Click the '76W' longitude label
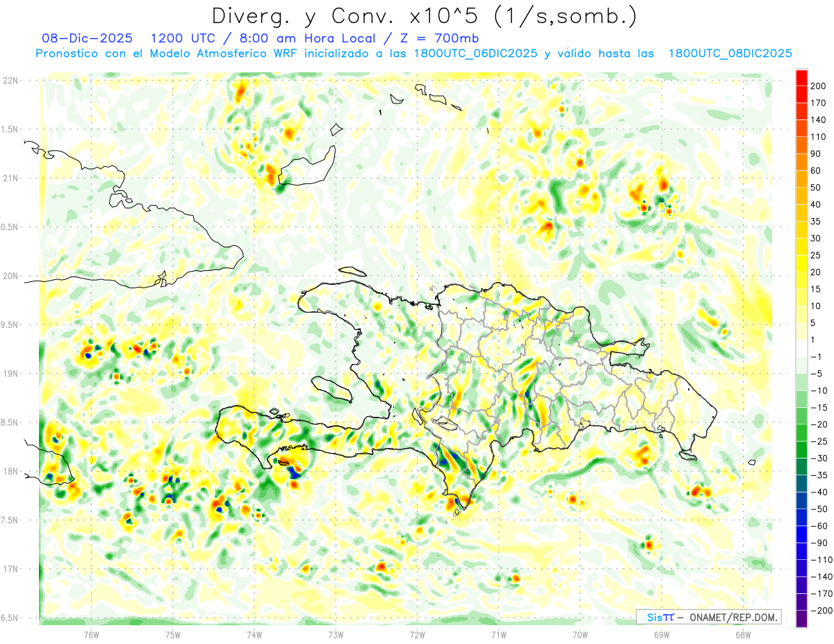Viewport: 834px width, 644px height. pos(91,634)
